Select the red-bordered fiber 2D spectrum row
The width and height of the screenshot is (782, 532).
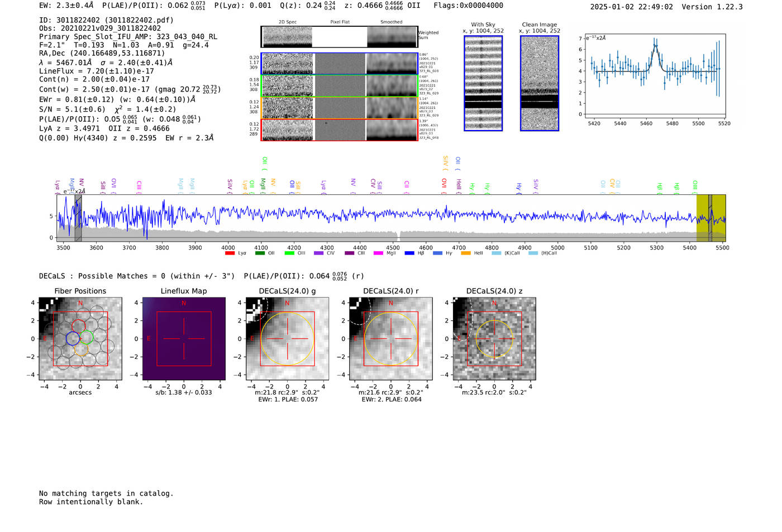340,130
